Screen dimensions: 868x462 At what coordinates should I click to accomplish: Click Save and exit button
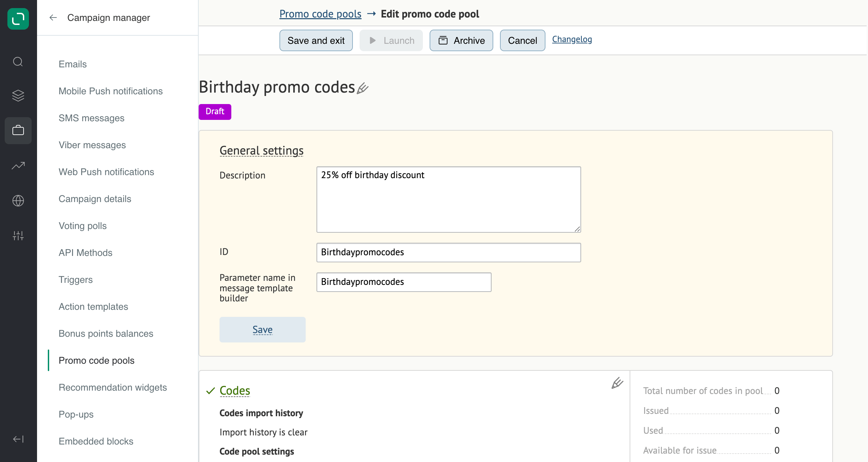[316, 40]
